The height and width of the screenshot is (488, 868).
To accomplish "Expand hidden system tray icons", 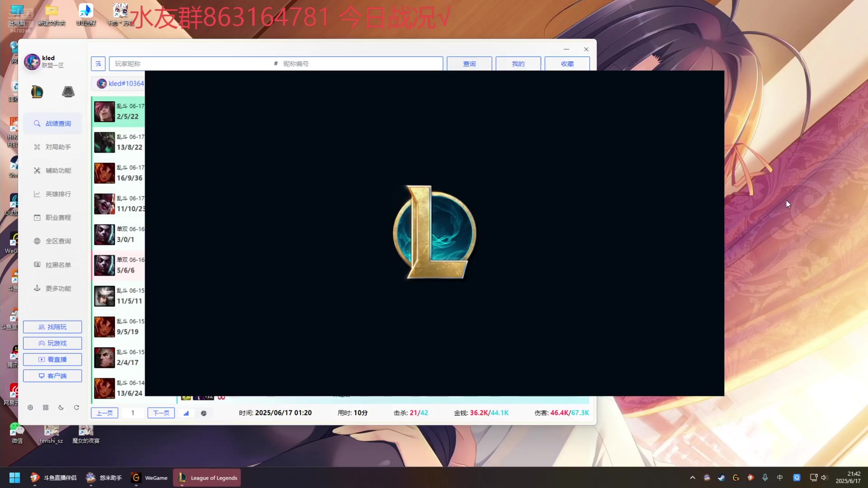I will tap(692, 478).
